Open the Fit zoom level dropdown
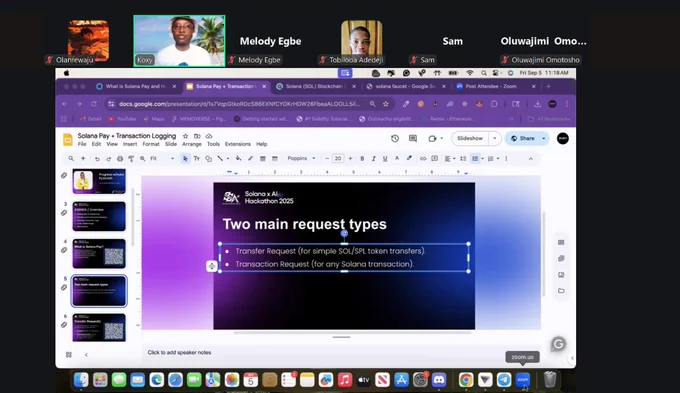Viewport: 680px width, 393px height. click(162, 159)
